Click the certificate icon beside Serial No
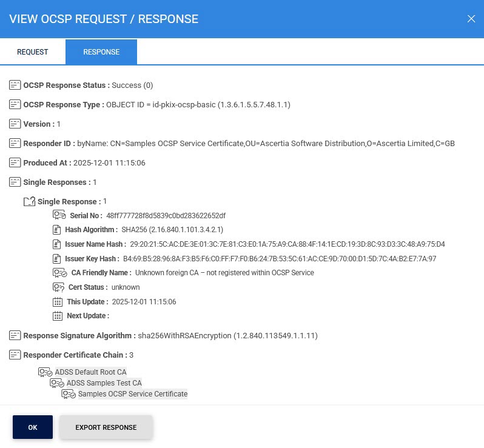 coord(59,215)
